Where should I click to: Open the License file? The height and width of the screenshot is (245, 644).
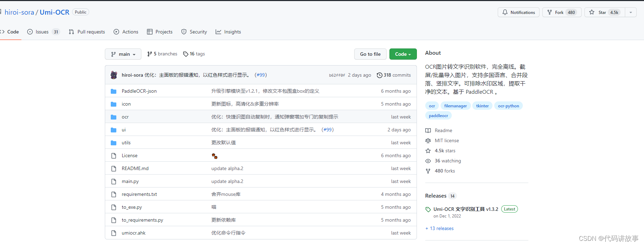(x=130, y=155)
